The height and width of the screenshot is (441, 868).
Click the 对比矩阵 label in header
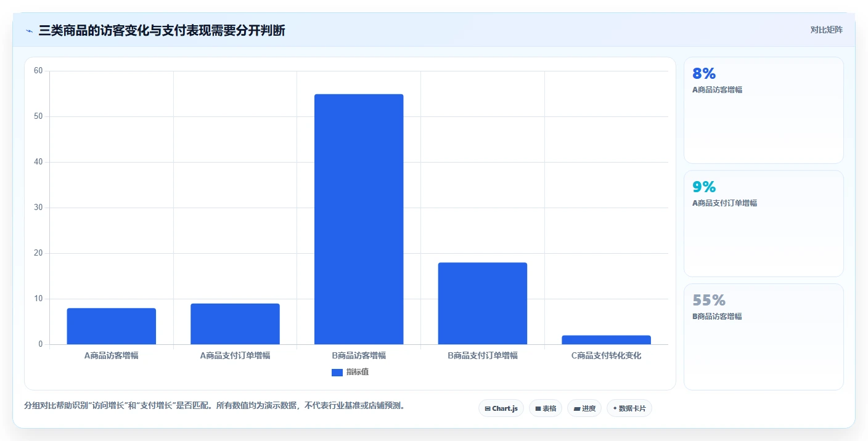pyautogui.click(x=826, y=30)
